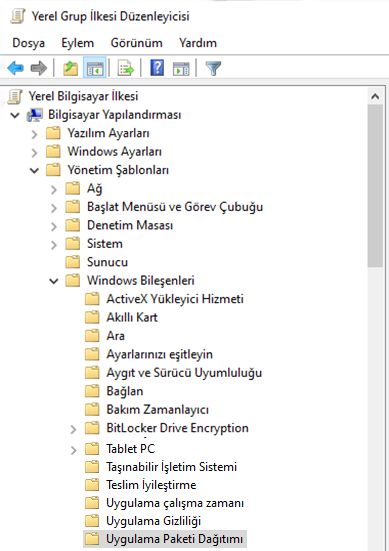The width and height of the screenshot is (389, 551).
Task: Click the Up One Level folder icon
Action: [x=70, y=68]
